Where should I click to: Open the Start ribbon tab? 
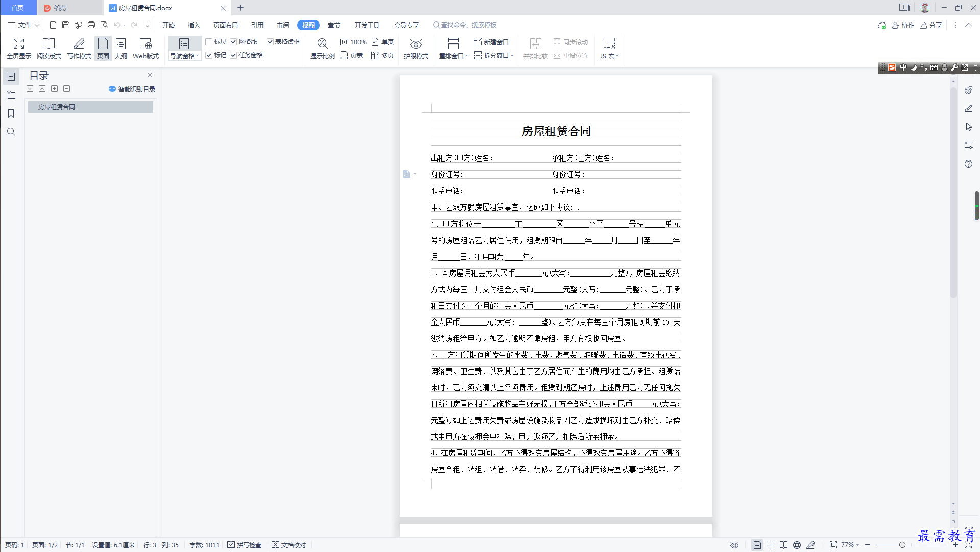[168, 25]
